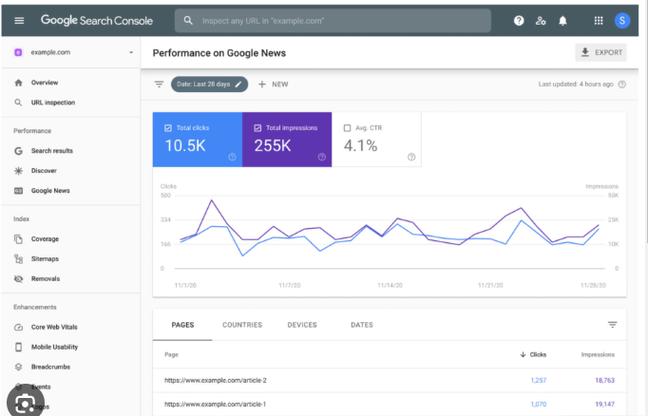Open Core Web Vitals in Enhancements
Screen dimensions: 648x416
pyautogui.click(x=54, y=327)
